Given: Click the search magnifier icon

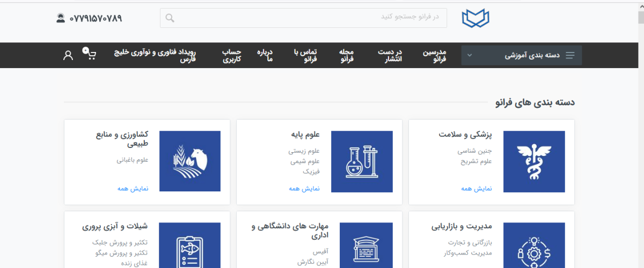Looking at the screenshot, I should pos(170,18).
